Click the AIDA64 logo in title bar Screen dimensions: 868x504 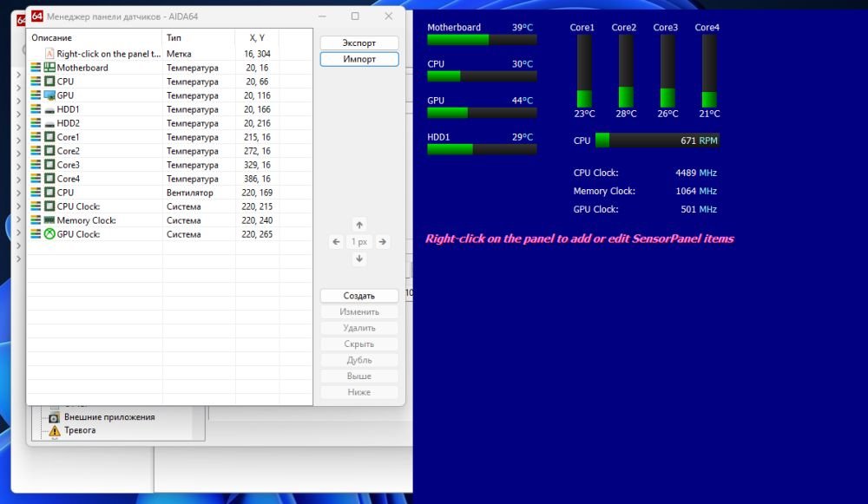click(36, 16)
